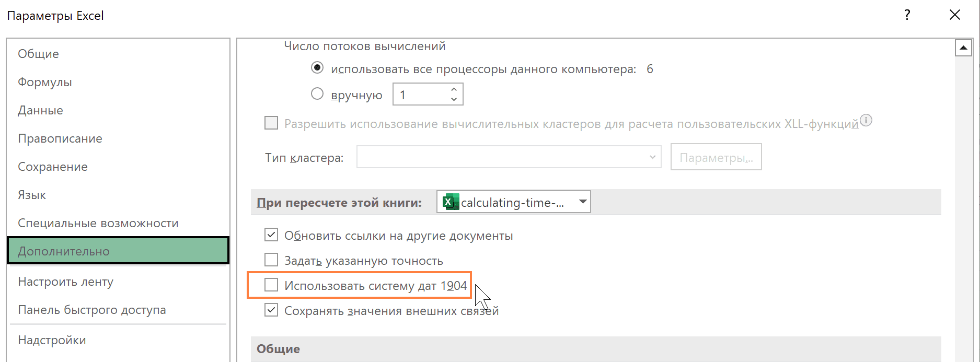Uncheck 'Обновить ссылки на другие документы'
This screenshot has height=362, width=980.
click(271, 235)
